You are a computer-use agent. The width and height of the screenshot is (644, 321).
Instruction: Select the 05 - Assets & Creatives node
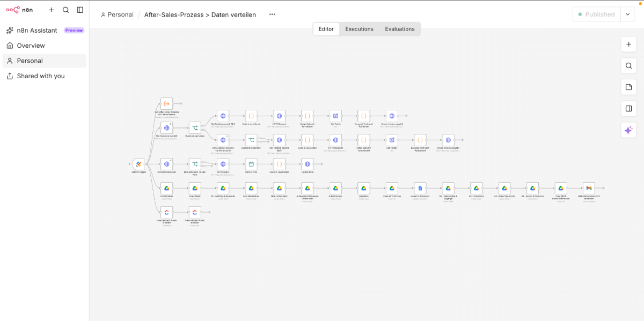click(x=533, y=188)
